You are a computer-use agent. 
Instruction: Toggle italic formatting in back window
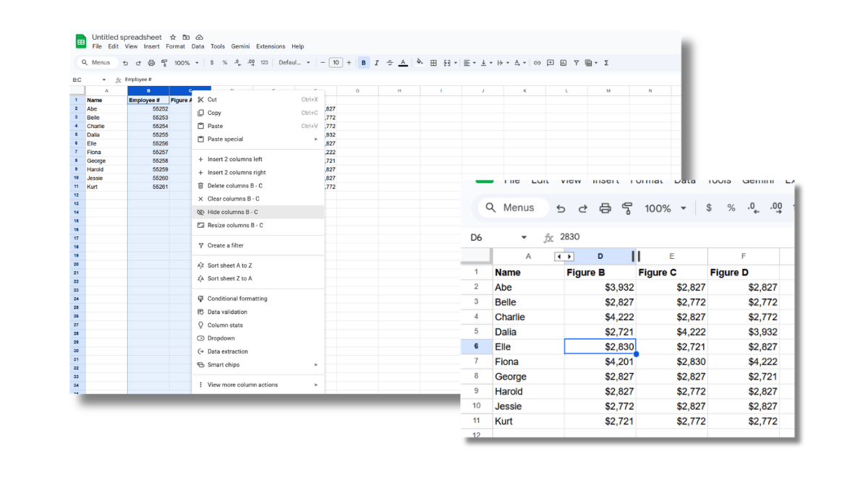click(x=377, y=63)
